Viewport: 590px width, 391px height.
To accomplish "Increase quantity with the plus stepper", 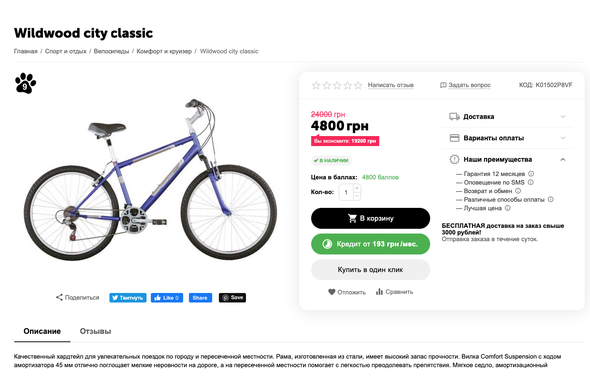I will click(x=357, y=188).
